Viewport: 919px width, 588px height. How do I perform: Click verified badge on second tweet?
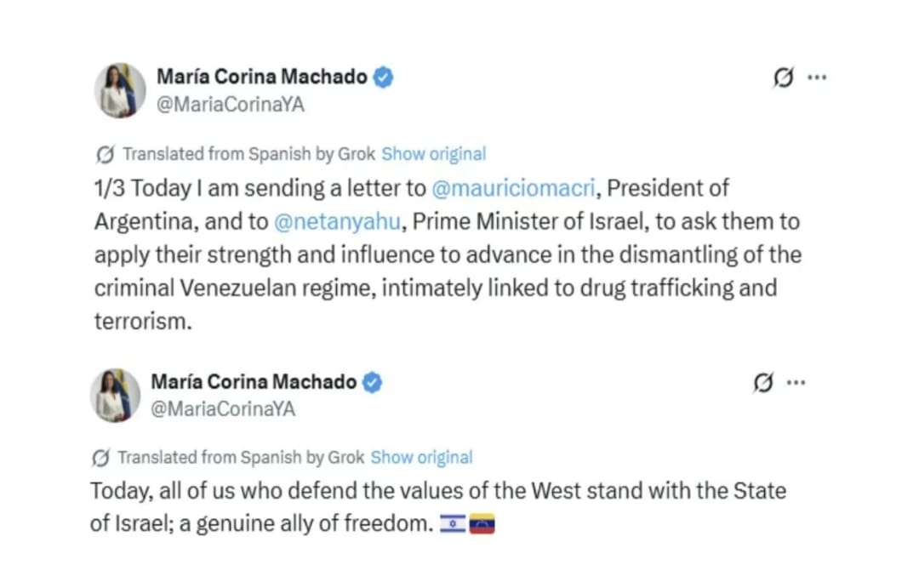click(x=372, y=383)
